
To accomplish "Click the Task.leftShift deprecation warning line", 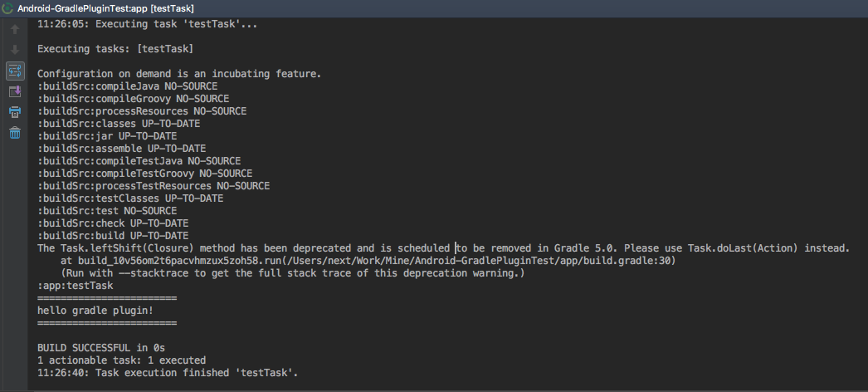I will click(x=443, y=248).
